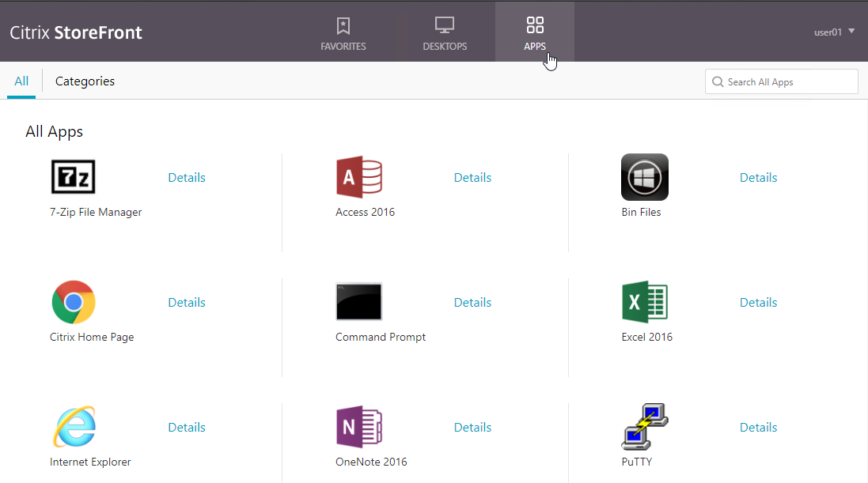View Details for Command Prompt
868x483 pixels.
click(472, 303)
